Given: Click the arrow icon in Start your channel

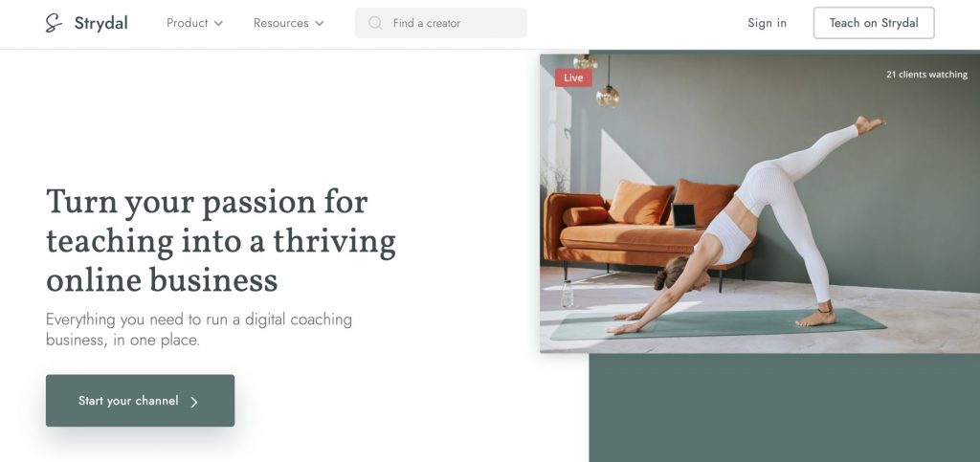Looking at the screenshot, I should pyautogui.click(x=193, y=402).
